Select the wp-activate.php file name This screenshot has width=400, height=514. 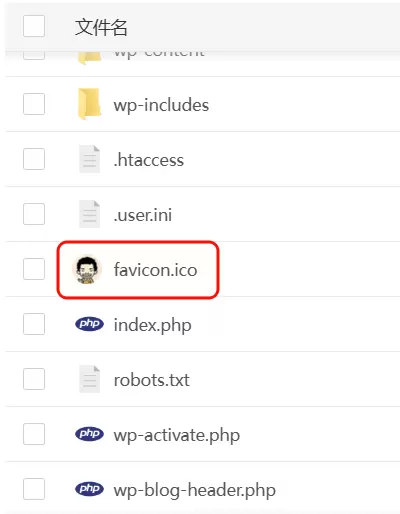[177, 436]
